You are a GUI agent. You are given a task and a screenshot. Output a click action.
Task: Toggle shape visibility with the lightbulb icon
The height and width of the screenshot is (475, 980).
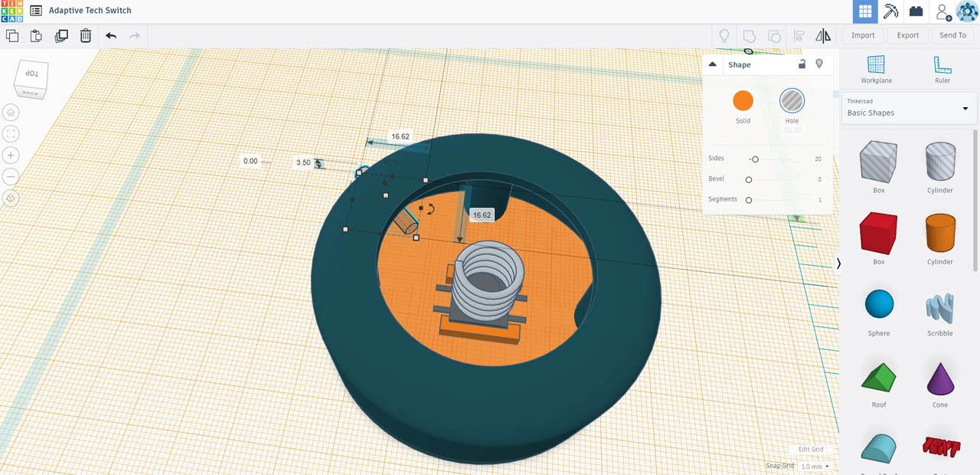[819, 64]
